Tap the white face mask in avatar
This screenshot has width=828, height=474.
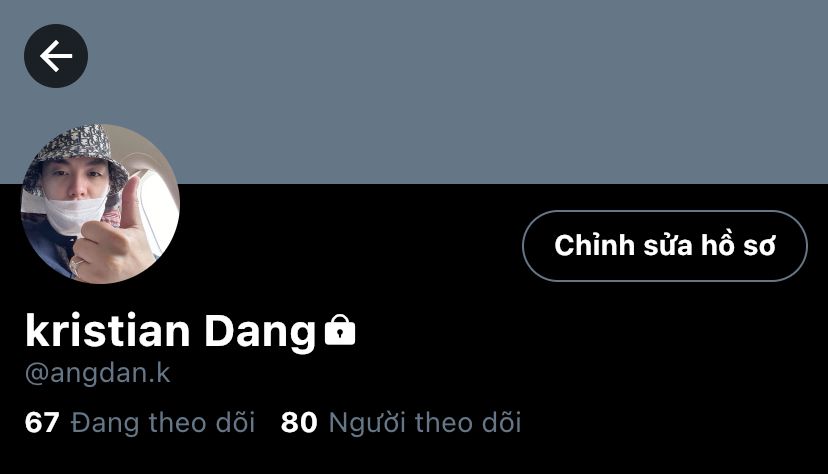pyautogui.click(x=74, y=215)
